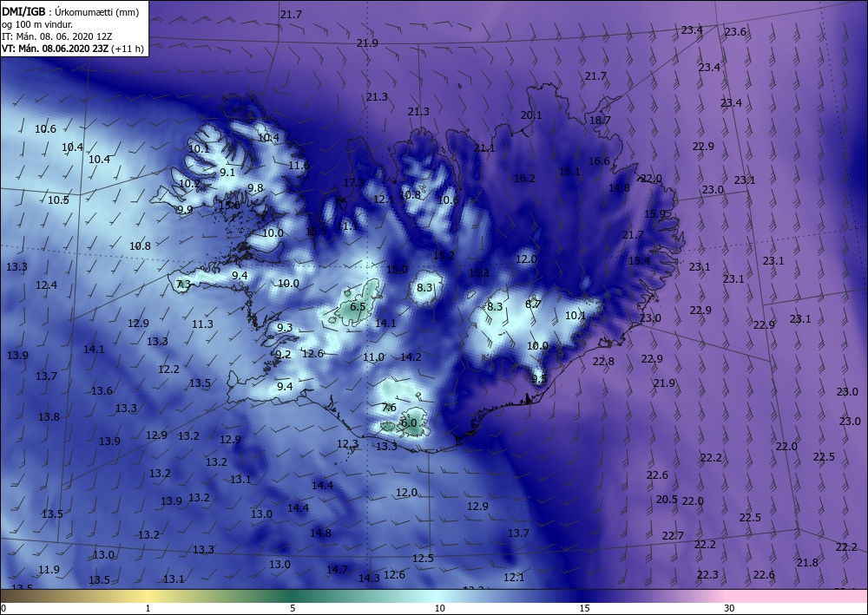This screenshot has height=615, width=868.
Task: Click the "IT: Mán. 08. 06. 2020 12Z" line
Action: tap(57, 36)
